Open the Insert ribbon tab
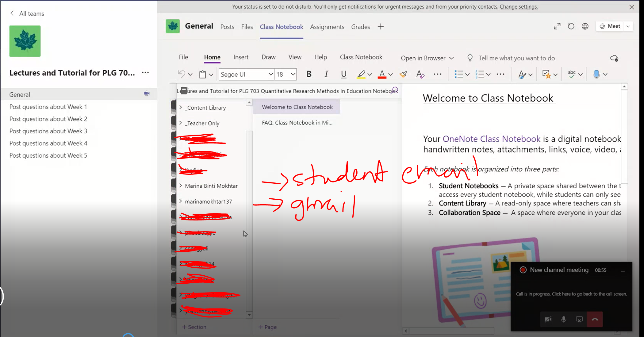The height and width of the screenshot is (337, 644). [241, 57]
